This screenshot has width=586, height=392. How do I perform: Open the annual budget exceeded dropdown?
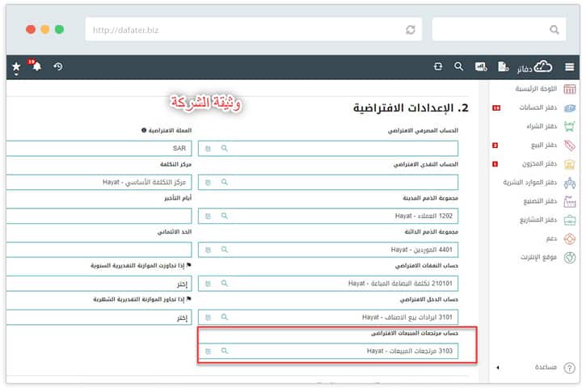coord(98,284)
